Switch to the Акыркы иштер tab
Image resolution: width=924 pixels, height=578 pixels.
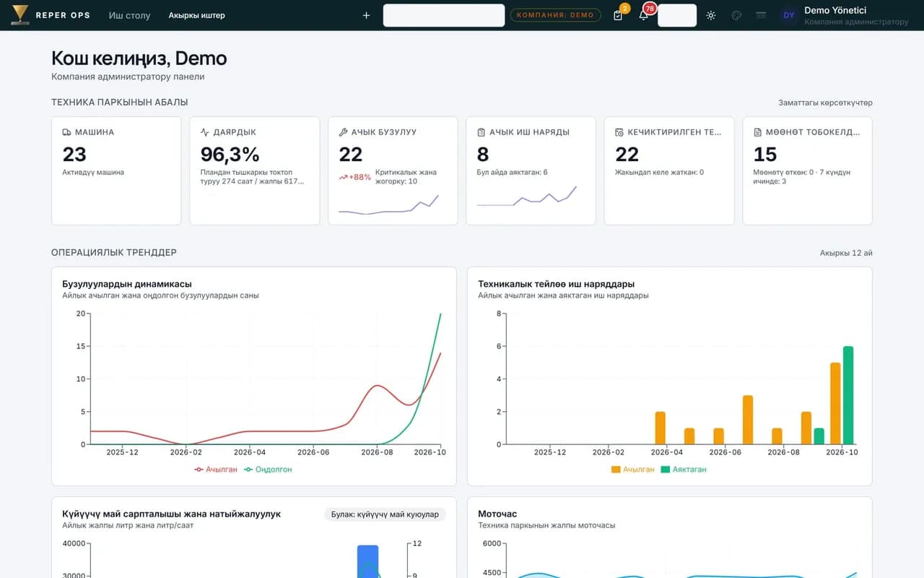[196, 15]
